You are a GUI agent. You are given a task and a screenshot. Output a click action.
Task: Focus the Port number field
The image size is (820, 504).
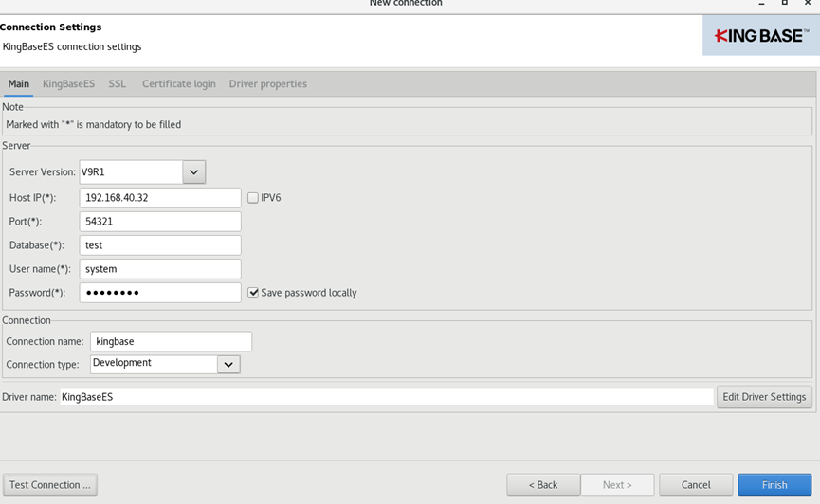click(160, 222)
